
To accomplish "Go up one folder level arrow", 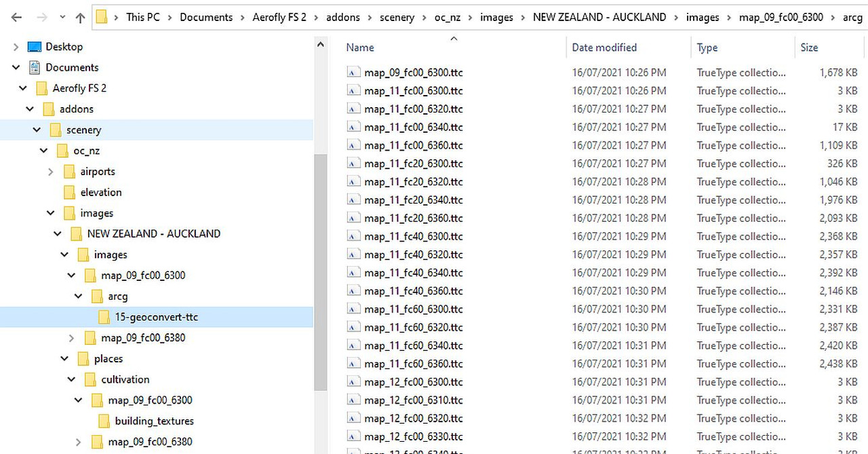I will click(80, 18).
